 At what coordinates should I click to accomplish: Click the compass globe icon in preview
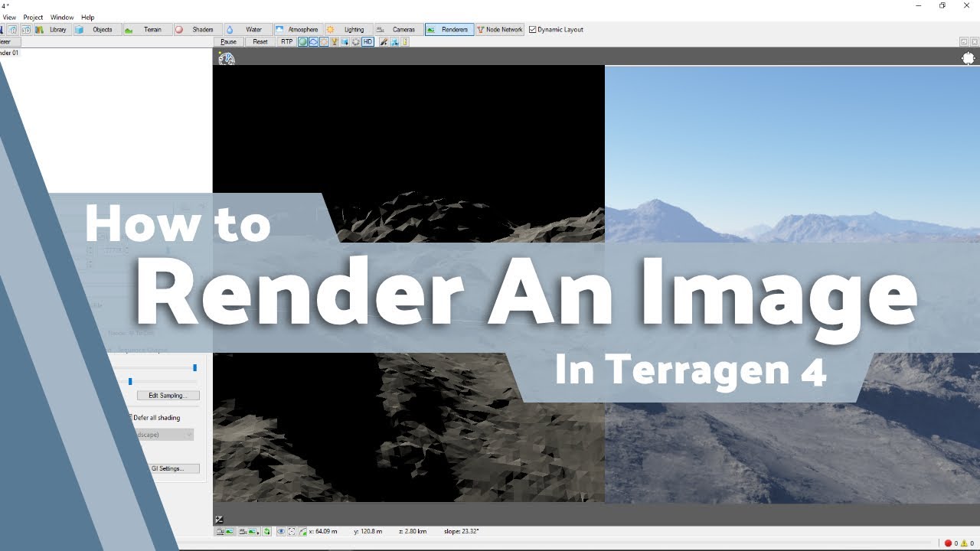click(x=226, y=59)
